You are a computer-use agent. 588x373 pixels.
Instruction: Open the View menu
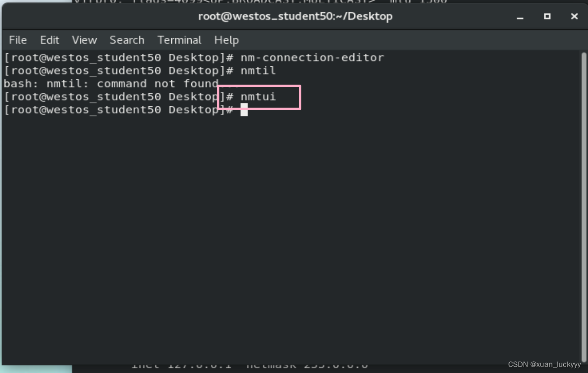click(x=84, y=40)
